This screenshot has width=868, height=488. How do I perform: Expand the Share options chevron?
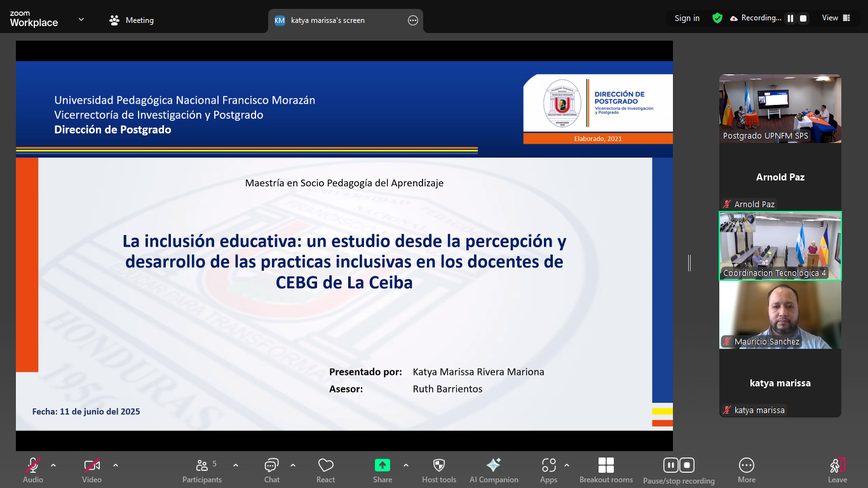pyautogui.click(x=406, y=465)
